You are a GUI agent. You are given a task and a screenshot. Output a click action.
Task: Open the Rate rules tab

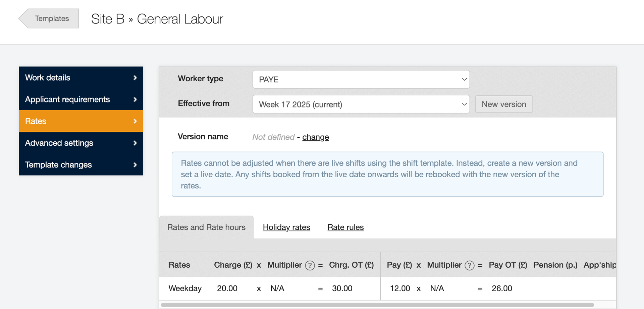coord(345,227)
